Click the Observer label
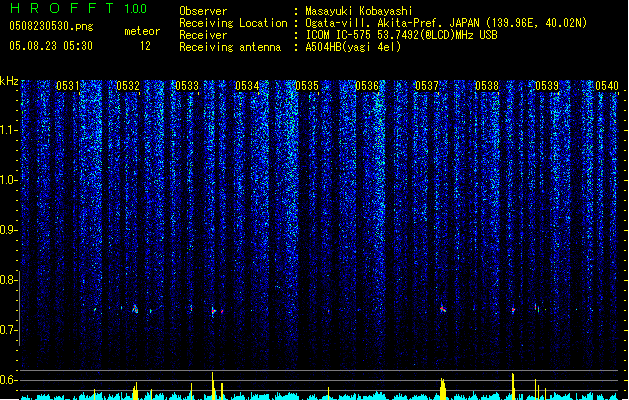629x400 pixels. (x=203, y=11)
